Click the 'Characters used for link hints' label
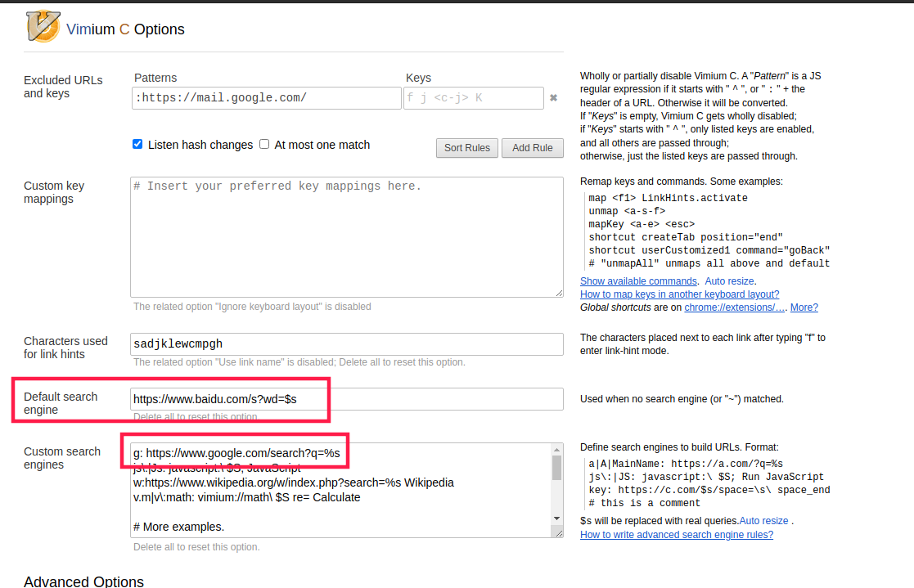This screenshot has width=914, height=588. pos(65,348)
